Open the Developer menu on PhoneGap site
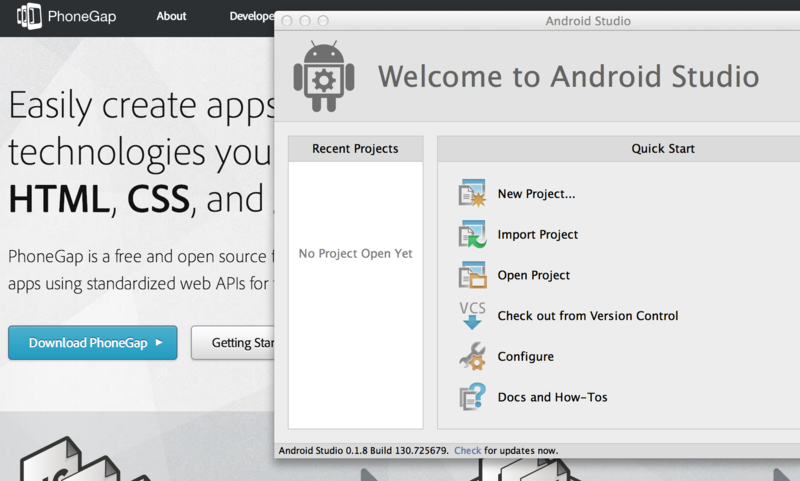800x481 pixels. click(252, 16)
